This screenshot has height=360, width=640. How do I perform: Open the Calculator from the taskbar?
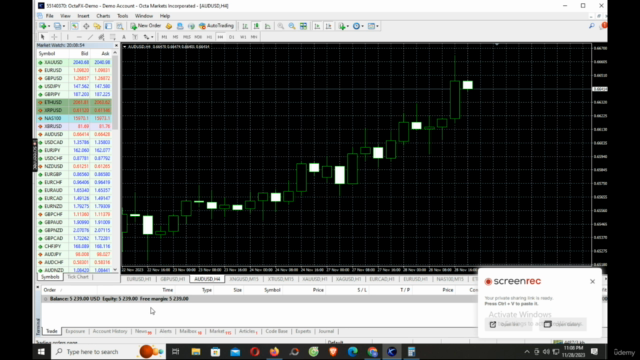pos(411,352)
